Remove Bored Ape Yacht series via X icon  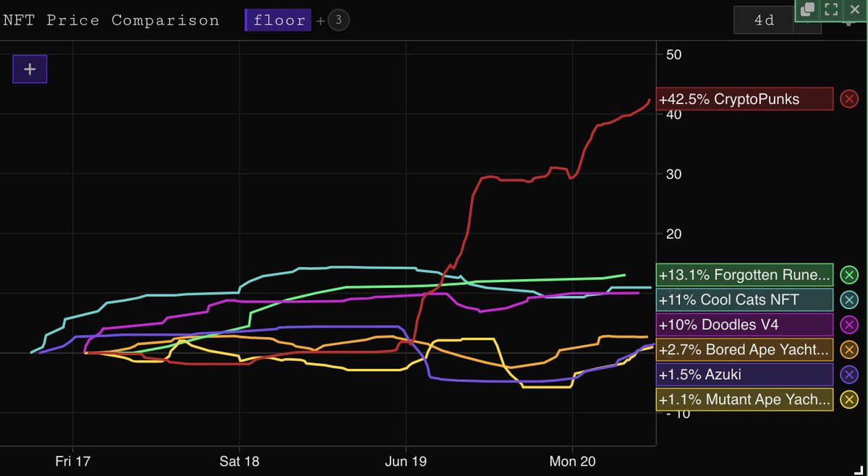click(x=849, y=349)
